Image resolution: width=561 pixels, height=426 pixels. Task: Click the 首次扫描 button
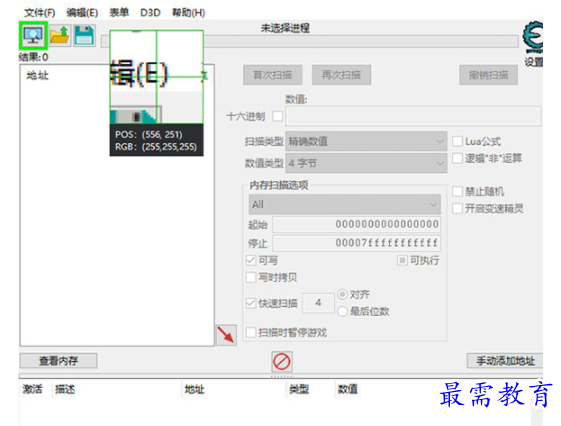click(273, 75)
